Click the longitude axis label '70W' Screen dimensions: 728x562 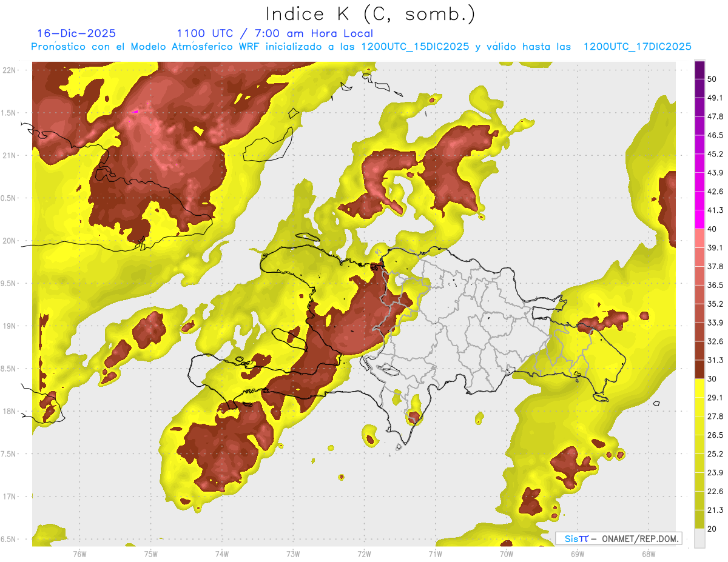[x=507, y=554]
